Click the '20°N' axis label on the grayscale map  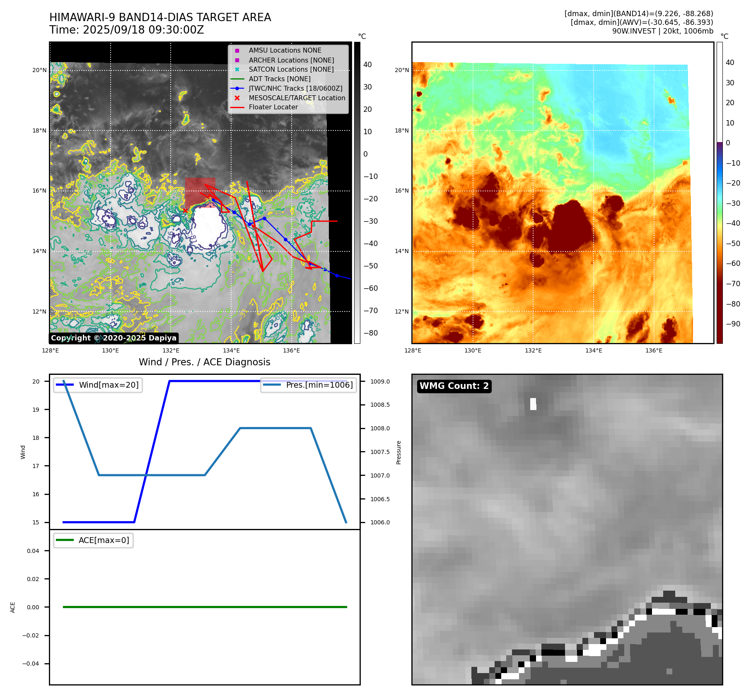pyautogui.click(x=40, y=70)
